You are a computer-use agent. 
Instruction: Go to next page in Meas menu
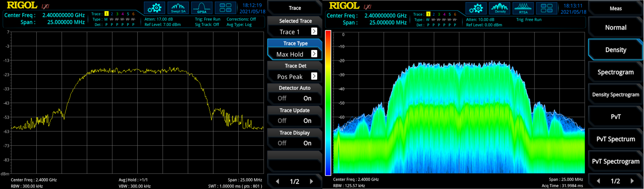pyautogui.click(x=632, y=181)
